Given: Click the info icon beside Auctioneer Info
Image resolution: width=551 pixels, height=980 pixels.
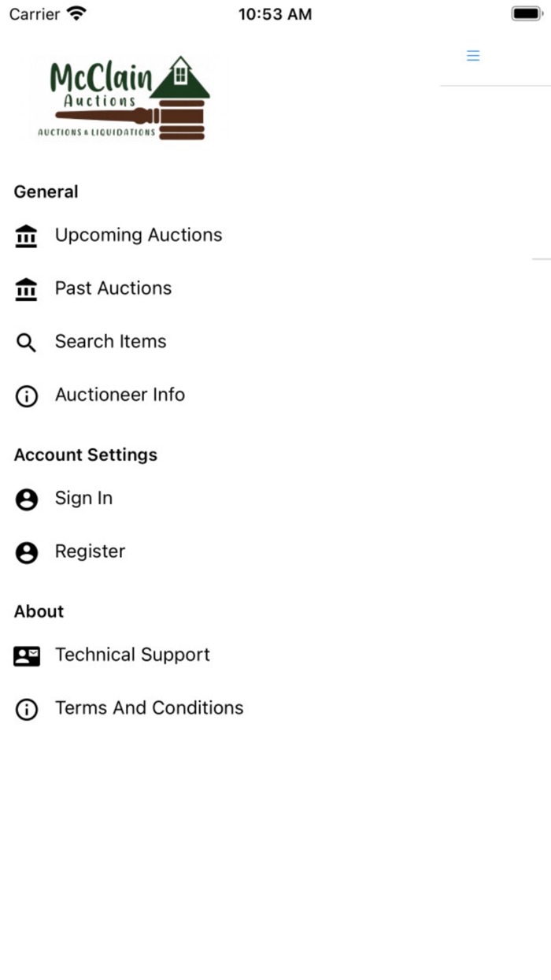Looking at the screenshot, I should point(26,395).
